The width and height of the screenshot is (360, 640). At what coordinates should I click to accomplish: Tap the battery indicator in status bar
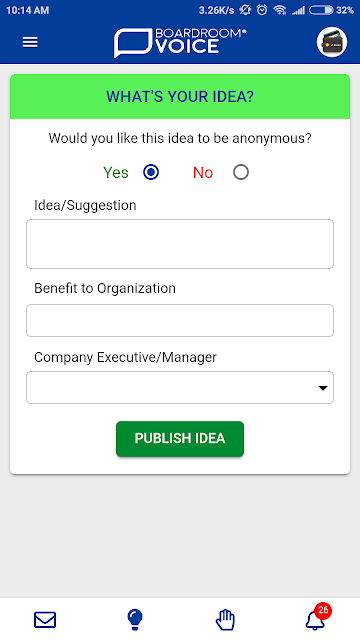321,10
